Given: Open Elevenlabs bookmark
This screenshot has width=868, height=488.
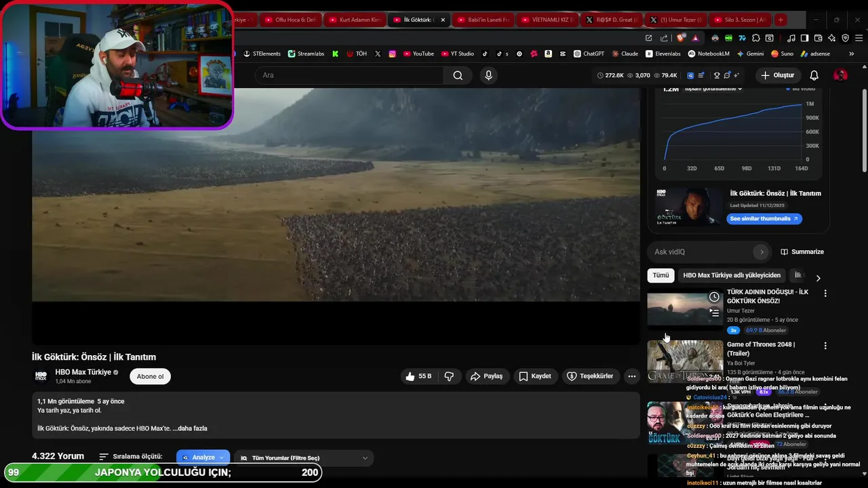Looking at the screenshot, I should pyautogui.click(x=663, y=54).
